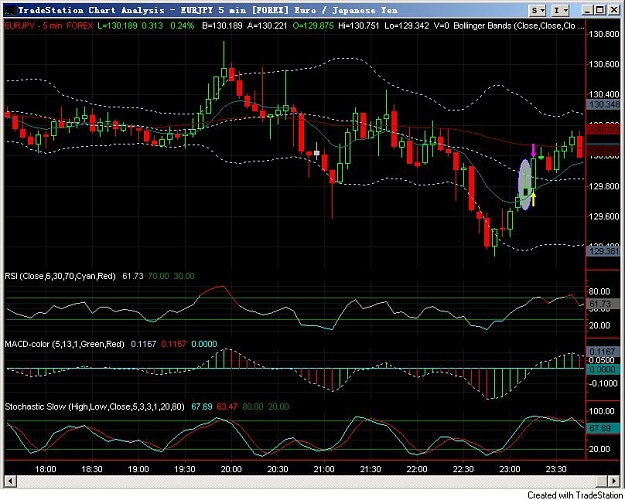Select the 'EURJPY - 5 min FOREX' status label
The width and height of the screenshot is (625, 500).
click(49, 26)
